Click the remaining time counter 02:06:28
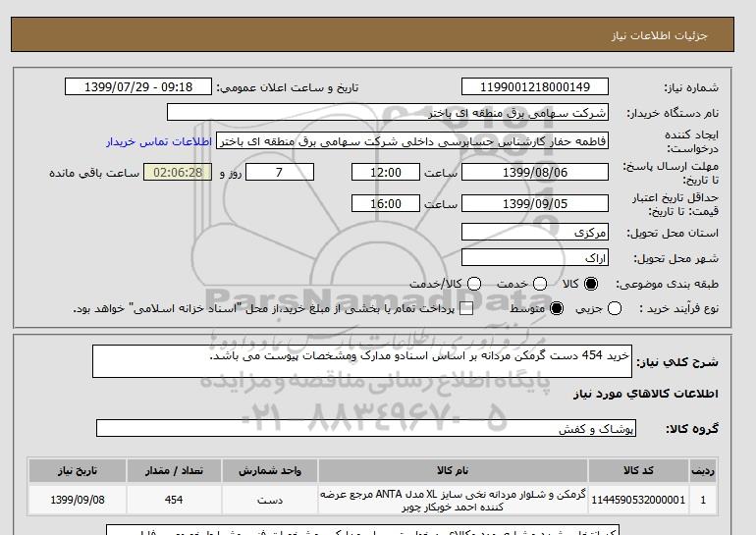 point(178,172)
